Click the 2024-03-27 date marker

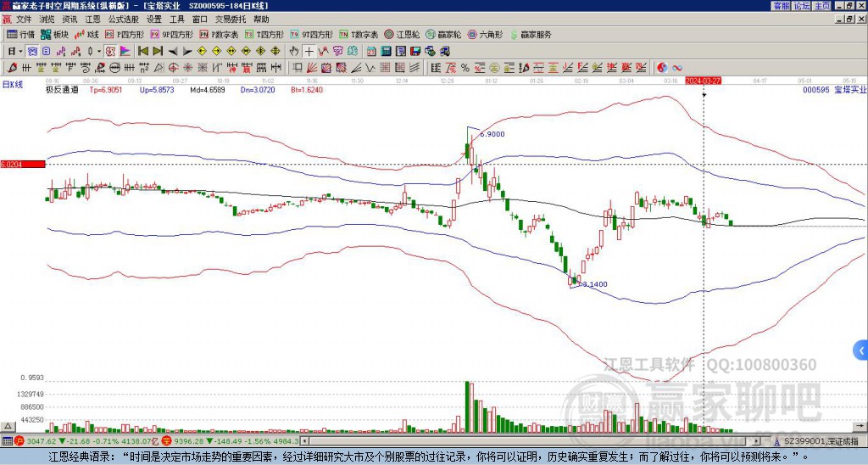[x=704, y=81]
